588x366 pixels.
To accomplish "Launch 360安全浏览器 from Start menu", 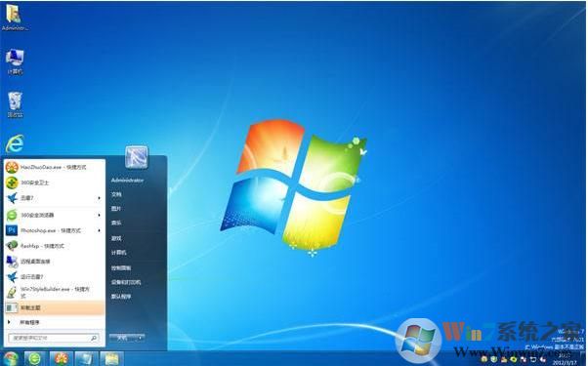I will point(55,215).
